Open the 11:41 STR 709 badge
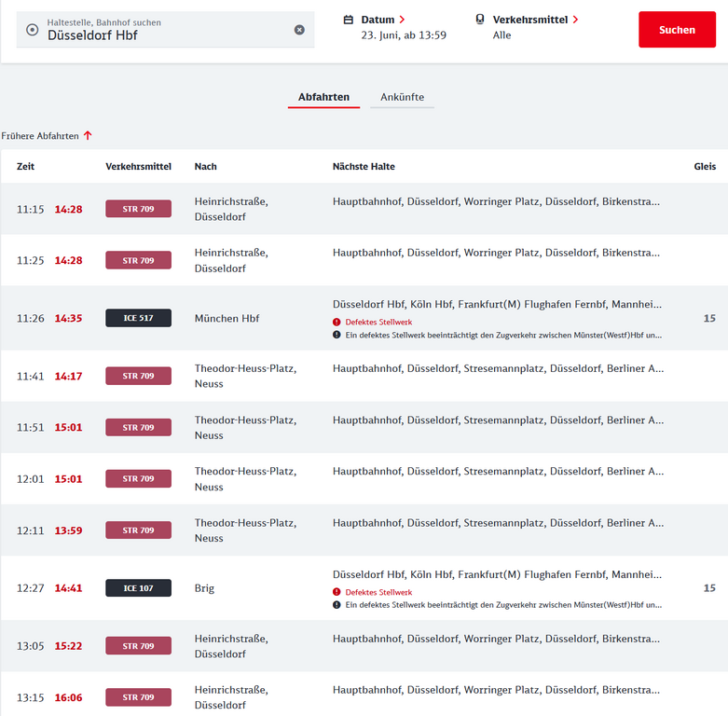The image size is (728, 716). point(138,376)
